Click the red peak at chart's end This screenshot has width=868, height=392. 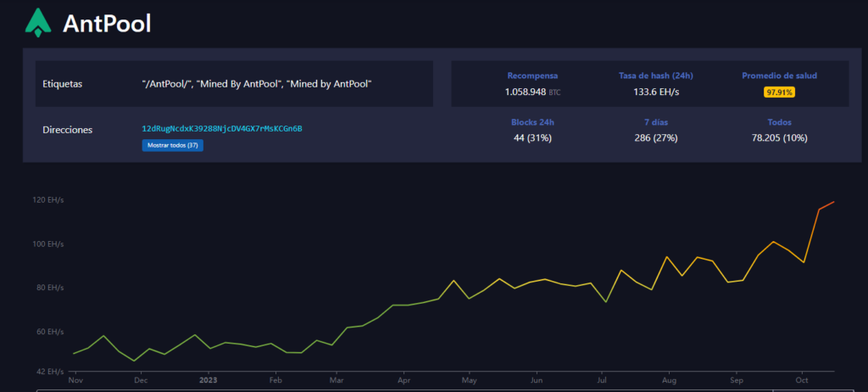pyautogui.click(x=834, y=202)
